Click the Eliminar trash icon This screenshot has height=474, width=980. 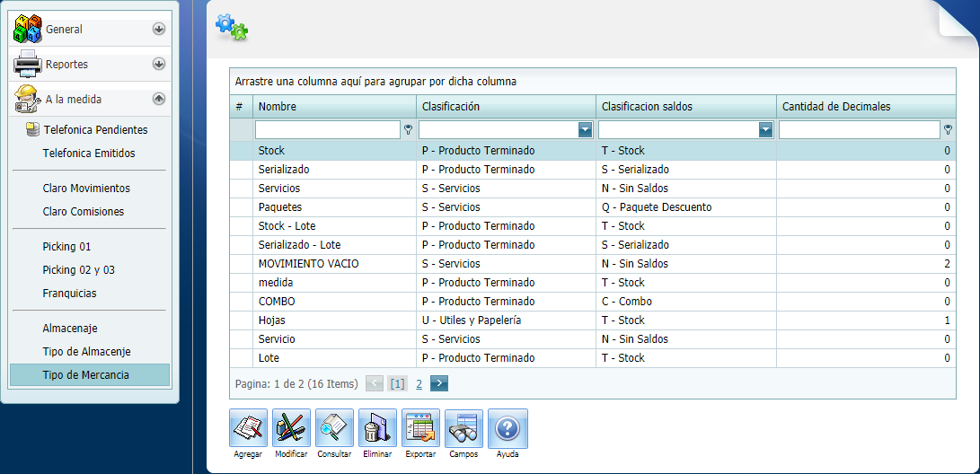coord(377,428)
